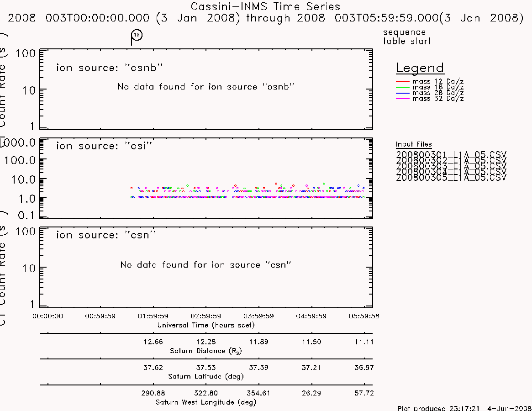Screen dimensions: 532x411
Task: Click Saturn latitude value 36.97
Action: pos(364,368)
